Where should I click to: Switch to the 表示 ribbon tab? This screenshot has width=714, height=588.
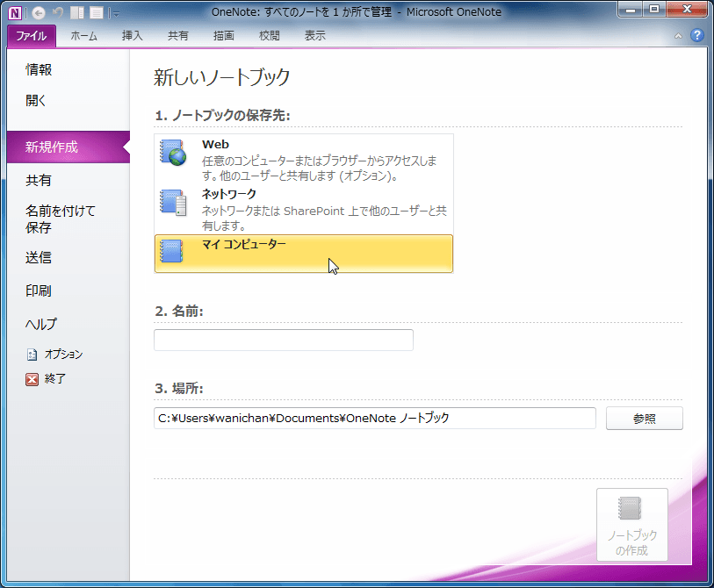click(314, 36)
